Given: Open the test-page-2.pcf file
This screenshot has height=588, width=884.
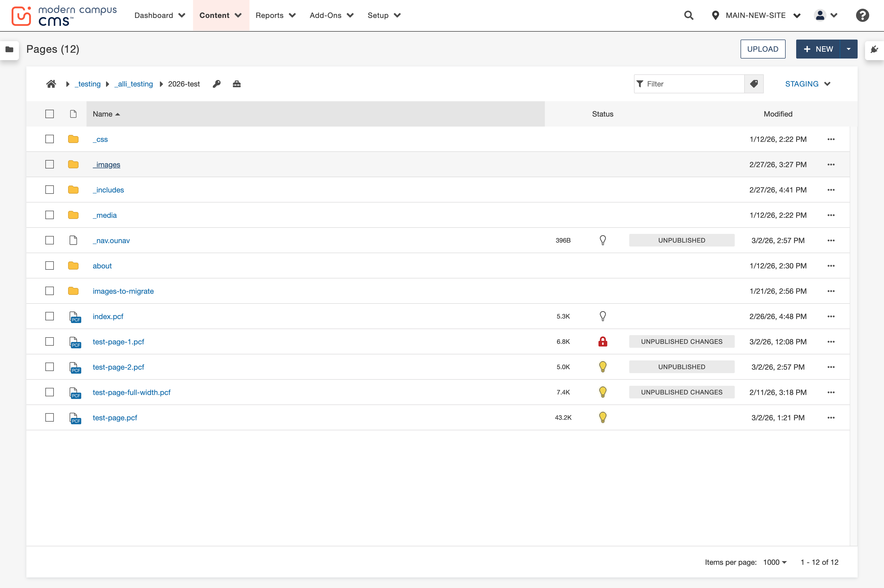Looking at the screenshot, I should point(118,367).
